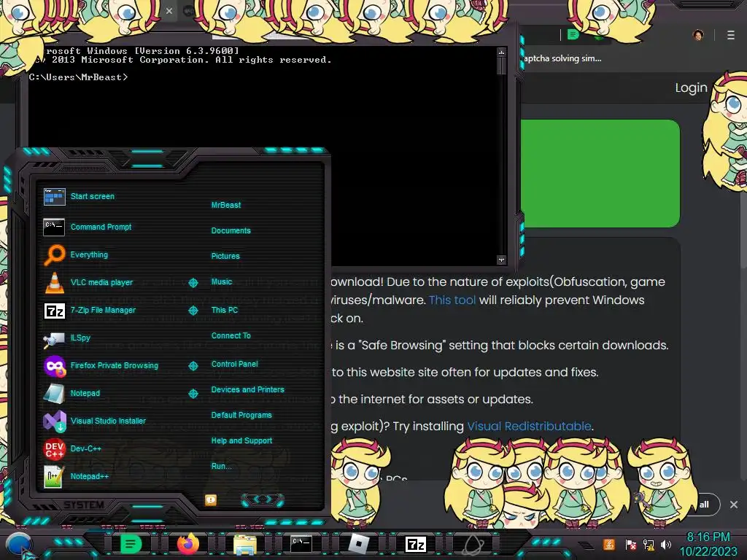Open 7-Zip from the taskbar
This screenshot has width=747, height=560.
coord(415,544)
